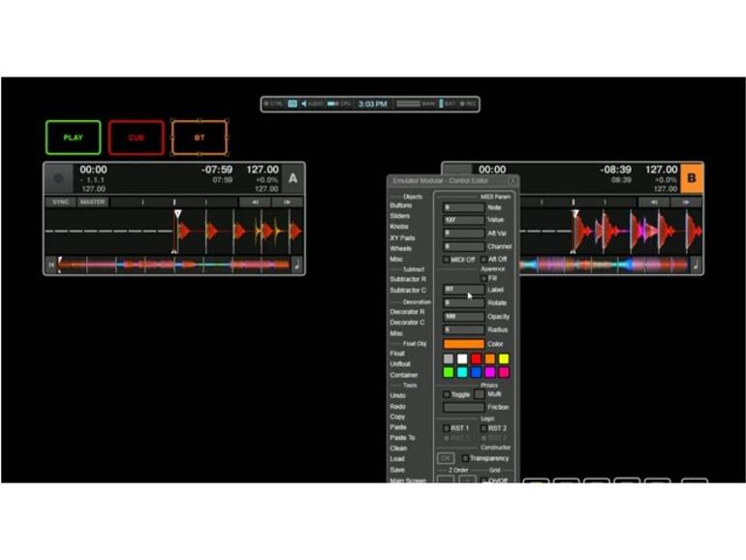Select Decorator C

[x=407, y=323]
